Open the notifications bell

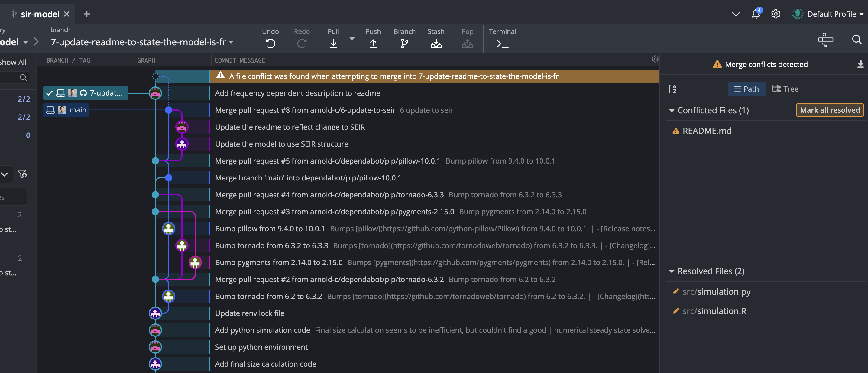[756, 14]
